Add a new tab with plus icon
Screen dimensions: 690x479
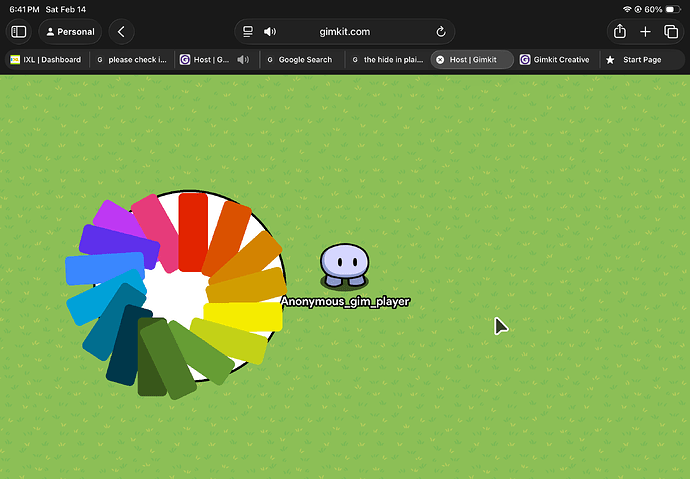[x=646, y=32]
